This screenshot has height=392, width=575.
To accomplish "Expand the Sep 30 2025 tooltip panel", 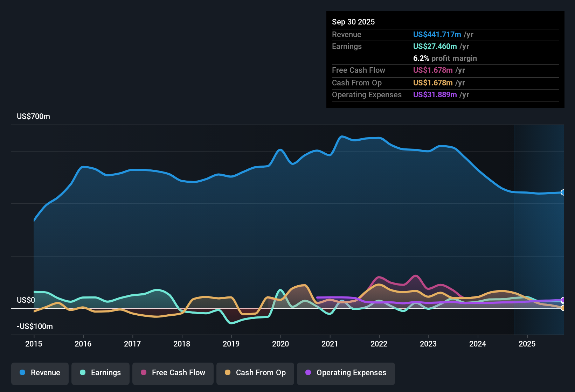I will (445, 59).
